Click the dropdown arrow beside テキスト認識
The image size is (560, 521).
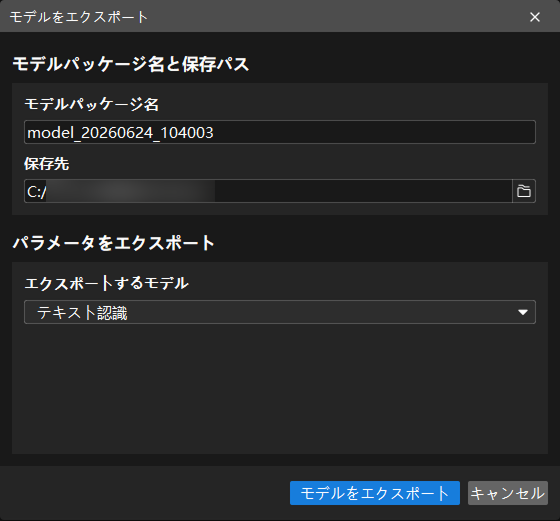[523, 312]
